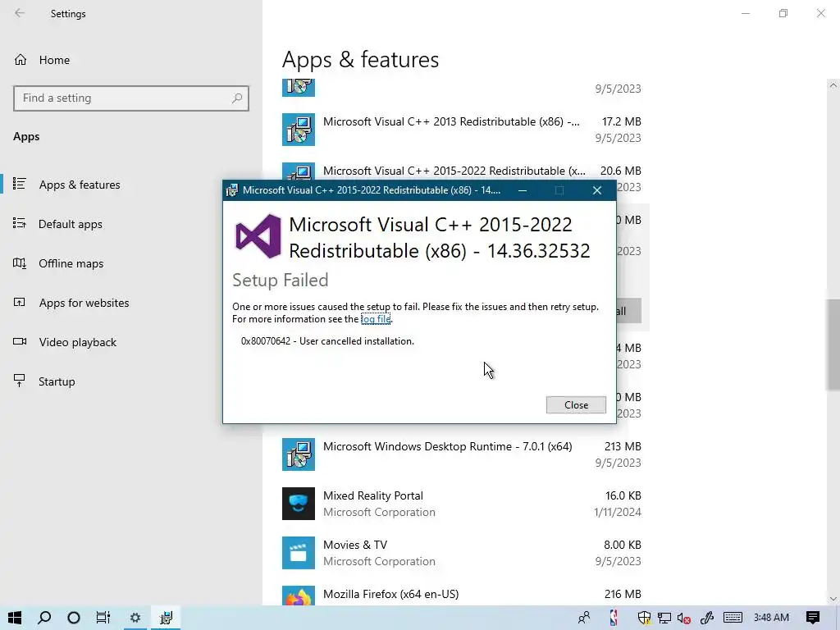Viewport: 840px width, 630px height.
Task: Click the muted volume tray icon
Action: (x=683, y=618)
